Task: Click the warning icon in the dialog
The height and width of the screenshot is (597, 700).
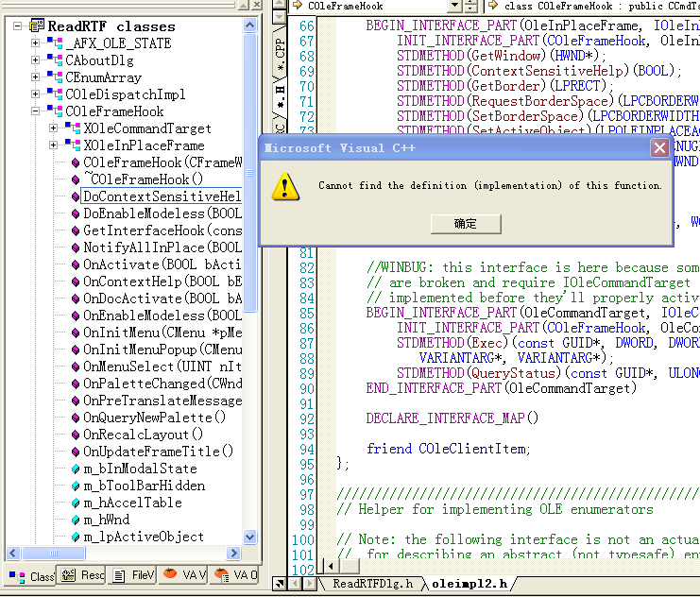Action: tap(285, 186)
